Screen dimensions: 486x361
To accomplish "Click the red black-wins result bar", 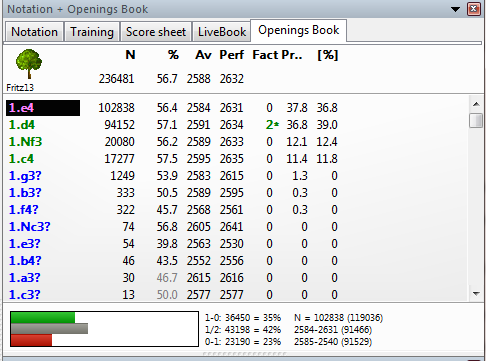I will coord(31,340).
